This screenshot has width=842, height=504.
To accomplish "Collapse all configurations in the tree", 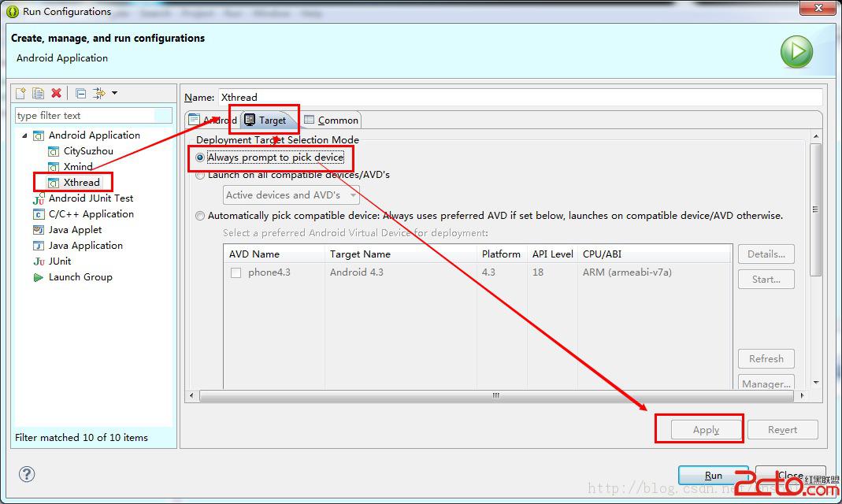I will [80, 94].
